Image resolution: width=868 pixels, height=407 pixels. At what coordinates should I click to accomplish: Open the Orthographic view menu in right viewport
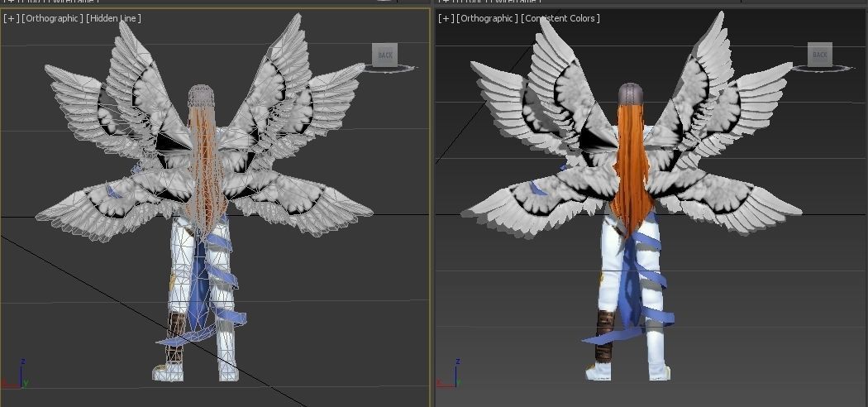click(488, 18)
